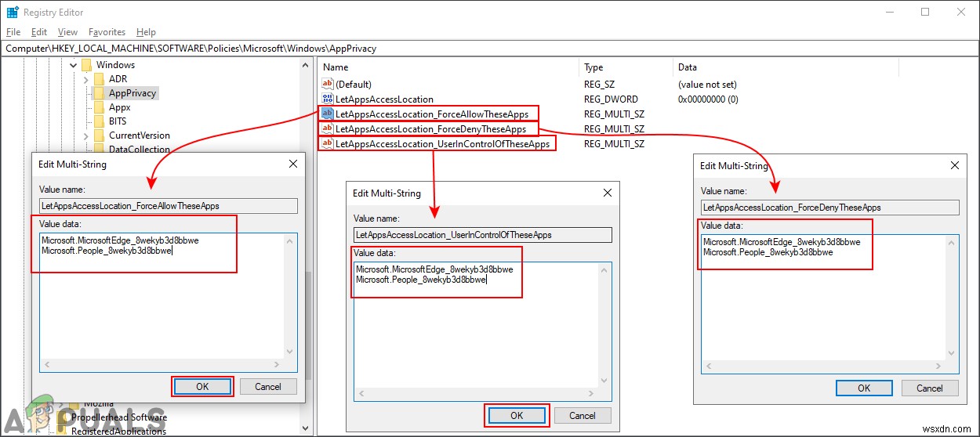Screen dimensions: 980x437
Task: Select the DataCollection tree item
Action: [x=140, y=149]
